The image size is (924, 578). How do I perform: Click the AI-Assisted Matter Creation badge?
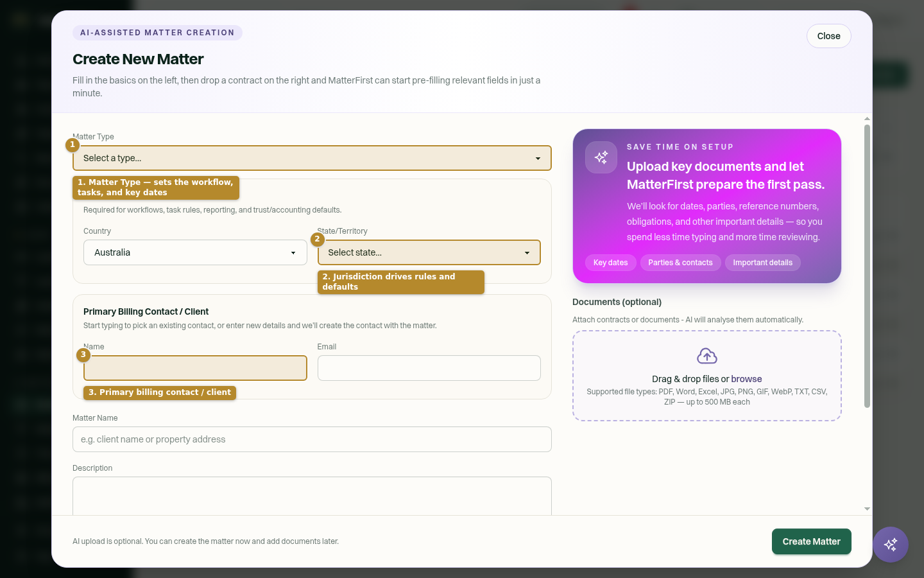[x=157, y=33]
